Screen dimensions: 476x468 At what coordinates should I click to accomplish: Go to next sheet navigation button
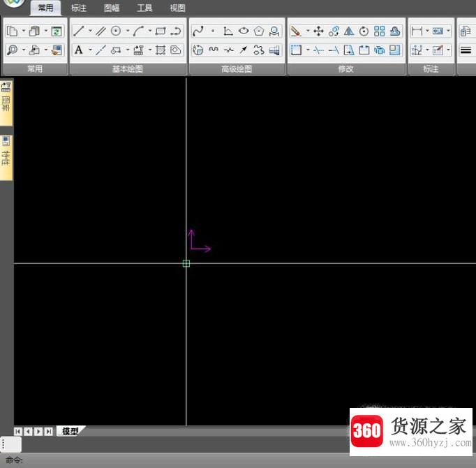click(x=38, y=432)
